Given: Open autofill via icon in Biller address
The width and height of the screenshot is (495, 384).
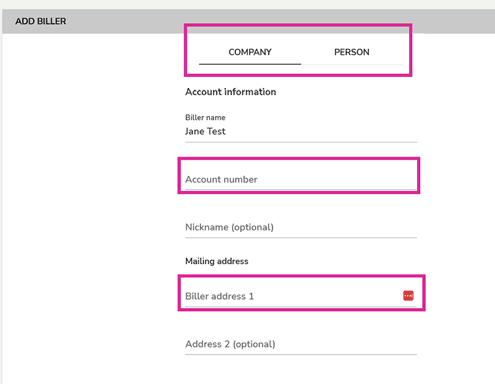Looking at the screenshot, I should click(x=408, y=296).
